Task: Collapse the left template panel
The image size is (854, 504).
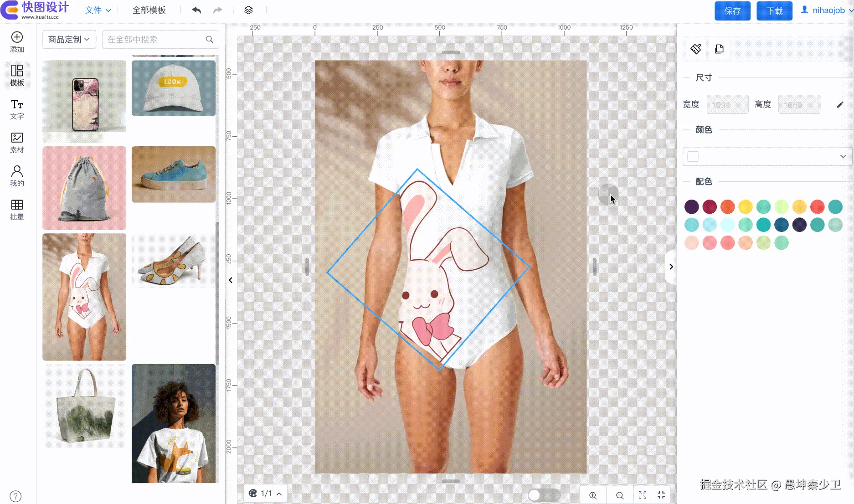Action: tap(231, 280)
